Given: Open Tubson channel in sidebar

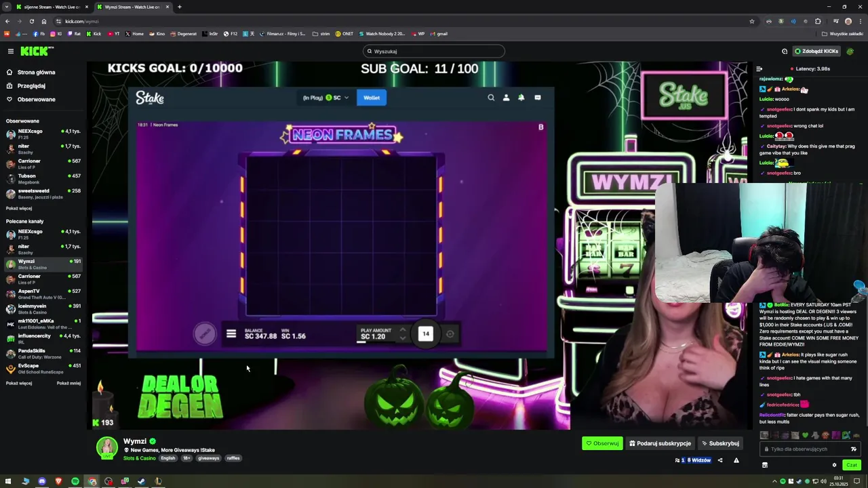Looking at the screenshot, I should click(x=43, y=178).
